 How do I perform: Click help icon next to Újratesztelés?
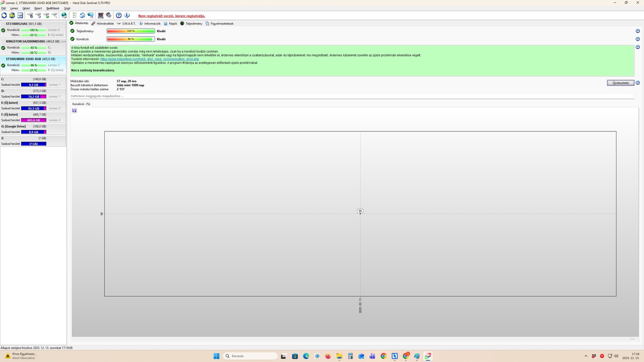638,83
